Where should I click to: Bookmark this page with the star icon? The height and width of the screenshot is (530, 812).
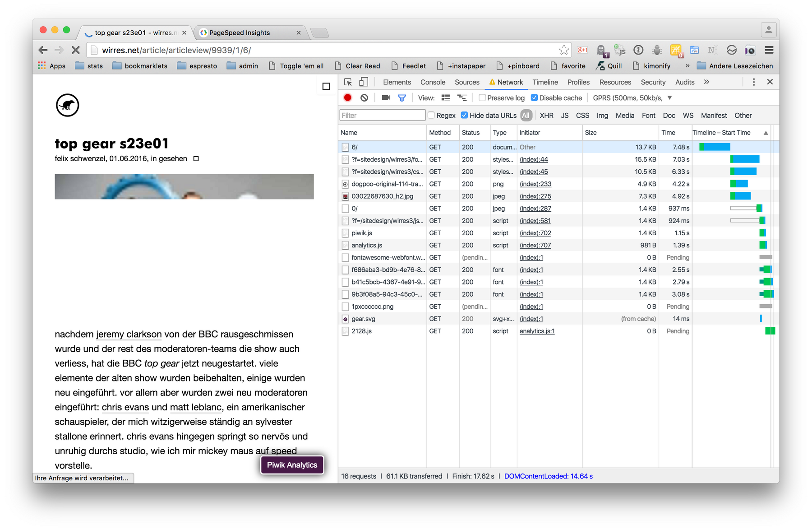point(563,50)
